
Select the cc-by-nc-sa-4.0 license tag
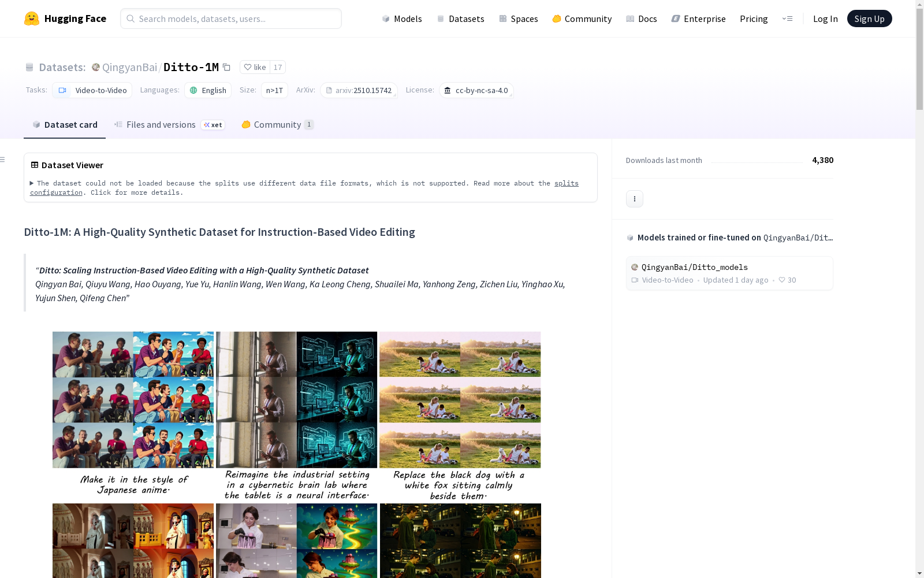click(476, 90)
